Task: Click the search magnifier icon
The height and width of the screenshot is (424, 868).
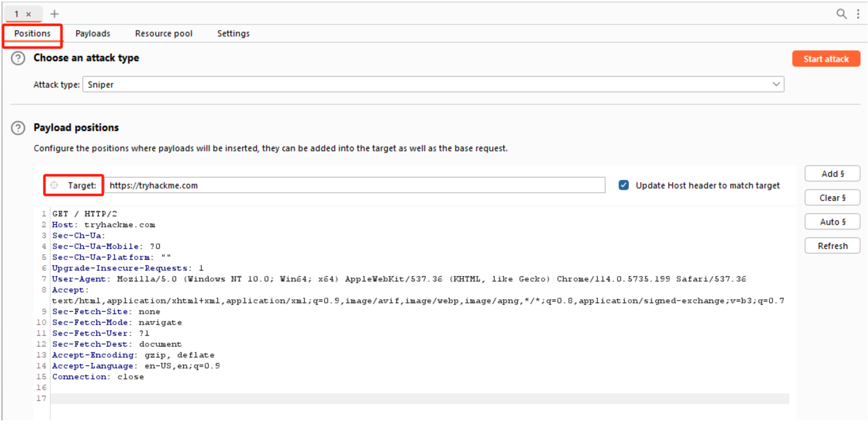Action: (x=841, y=14)
